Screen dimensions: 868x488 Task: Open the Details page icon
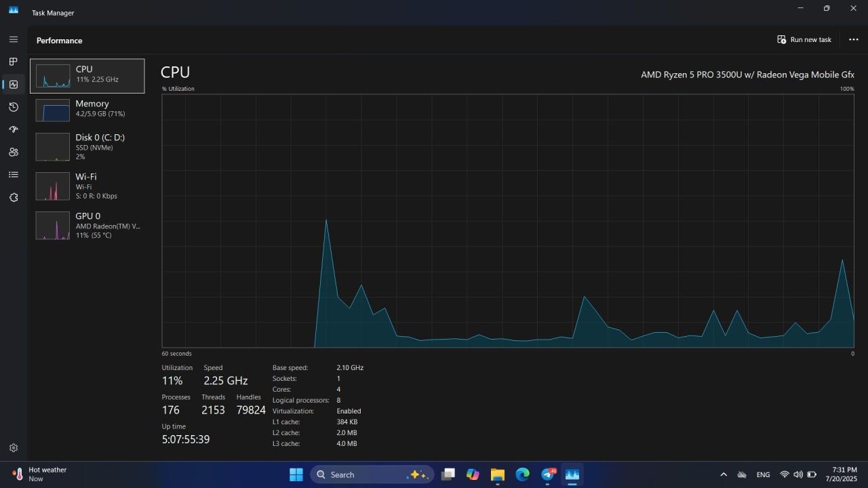point(14,175)
